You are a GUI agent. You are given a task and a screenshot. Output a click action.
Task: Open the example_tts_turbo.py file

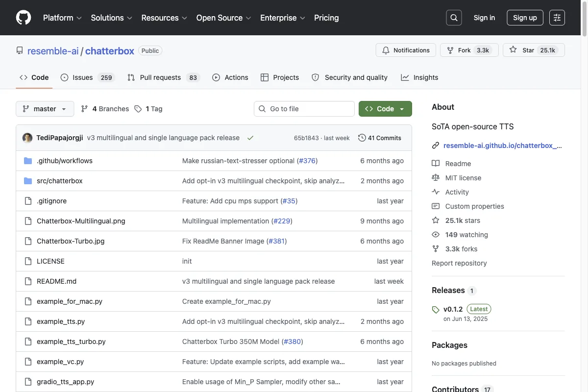tap(71, 342)
